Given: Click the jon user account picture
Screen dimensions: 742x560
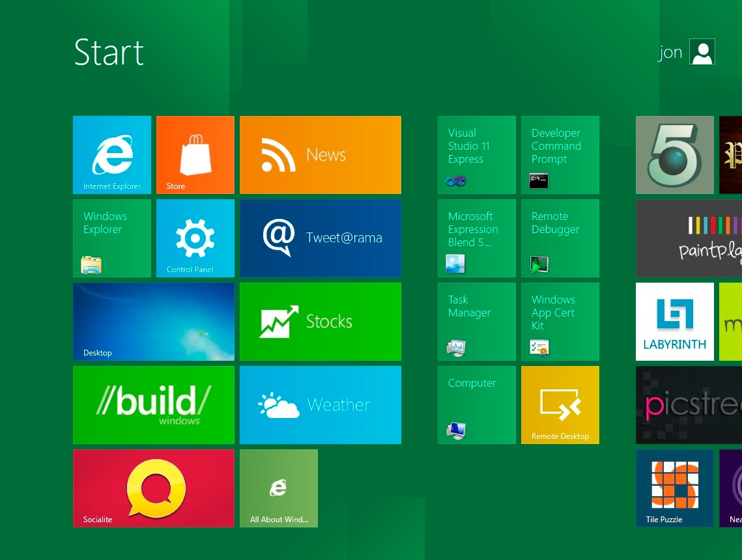Looking at the screenshot, I should coord(702,51).
